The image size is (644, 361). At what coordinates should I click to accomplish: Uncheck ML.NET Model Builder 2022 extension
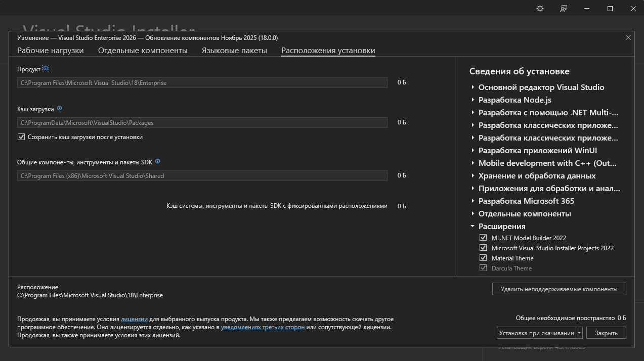[483, 238]
